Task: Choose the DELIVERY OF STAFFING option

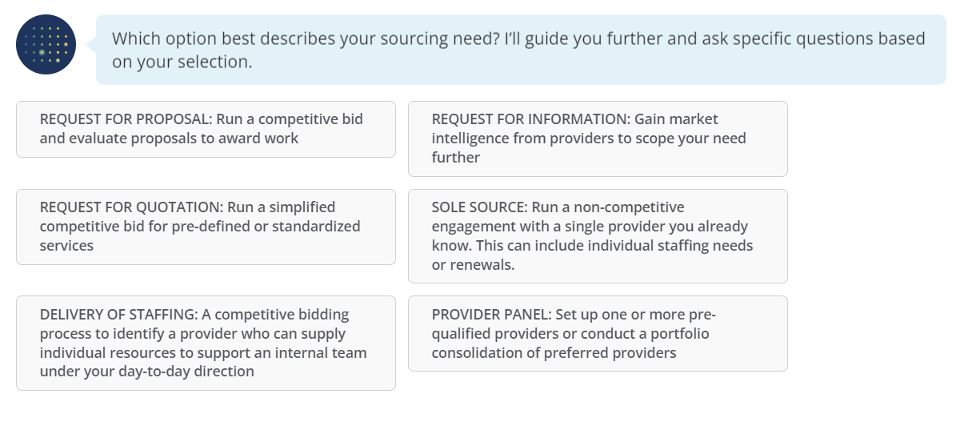Action: pyautogui.click(x=206, y=343)
